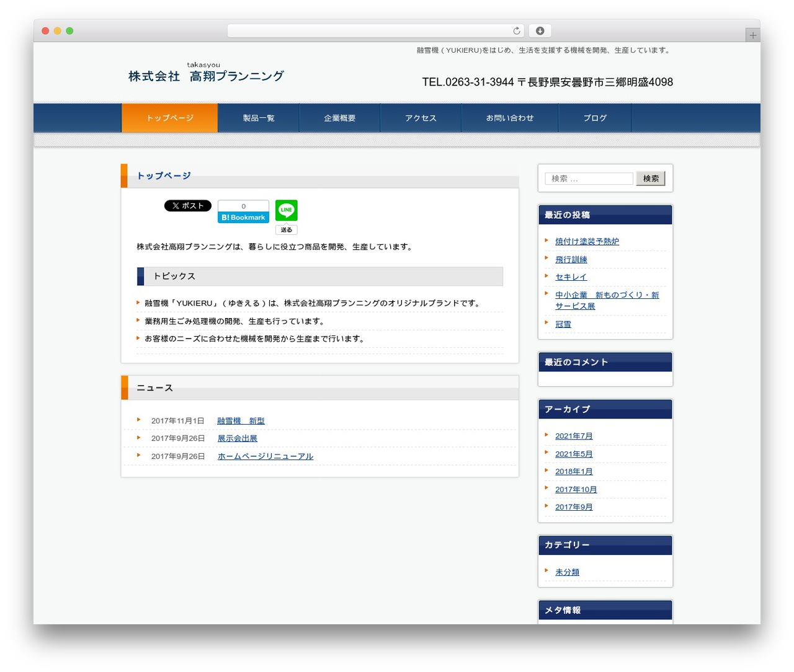The width and height of the screenshot is (794, 672).
Task: Open the 未分類 category link
Action: pos(567,572)
